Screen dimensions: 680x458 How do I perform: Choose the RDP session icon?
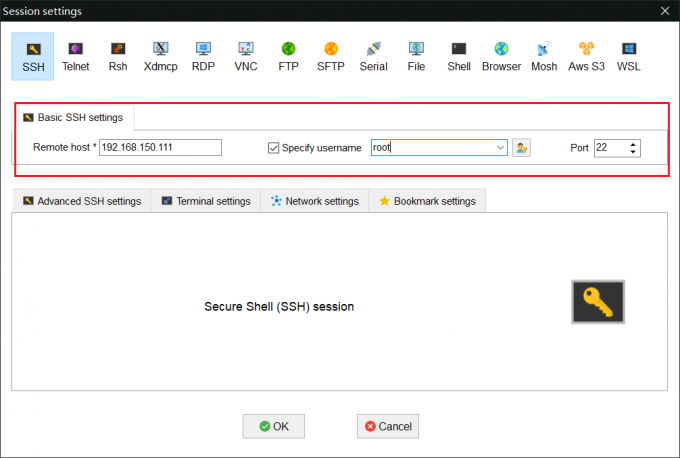point(203,56)
